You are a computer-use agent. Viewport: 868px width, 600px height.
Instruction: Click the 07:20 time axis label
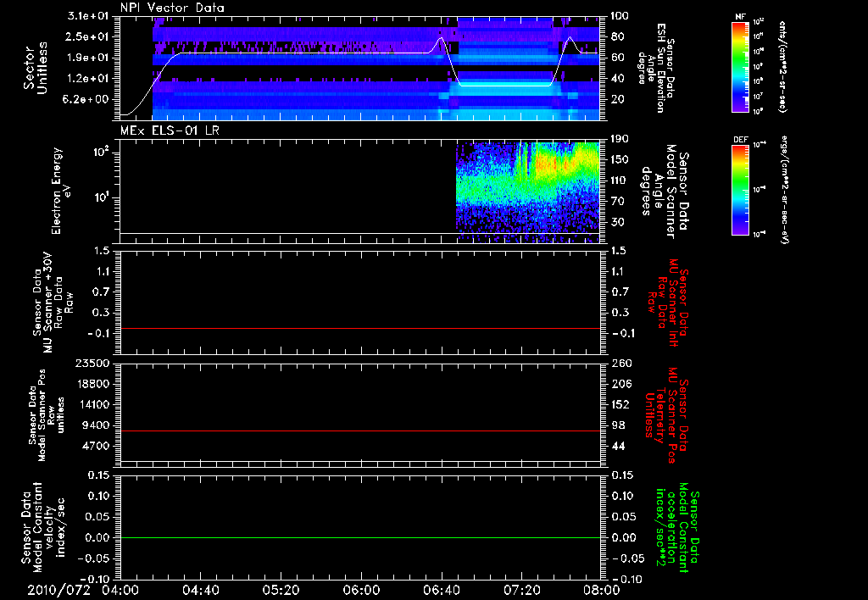tap(521, 590)
